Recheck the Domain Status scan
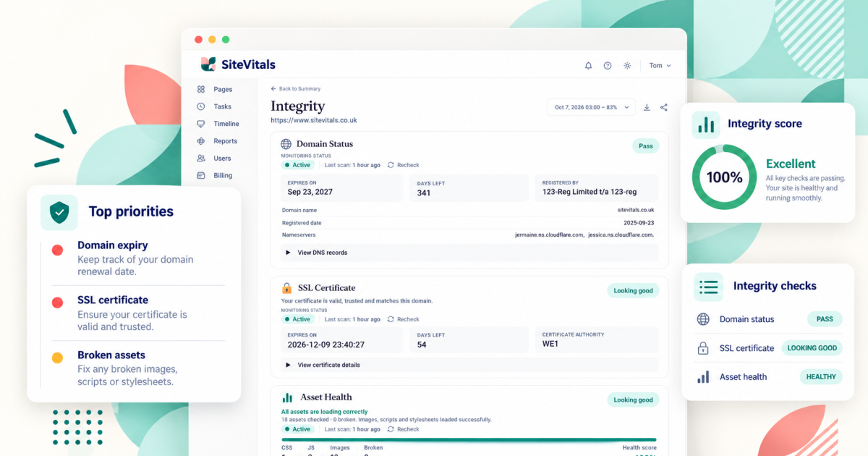Viewport: 868px width, 456px height. (x=404, y=165)
